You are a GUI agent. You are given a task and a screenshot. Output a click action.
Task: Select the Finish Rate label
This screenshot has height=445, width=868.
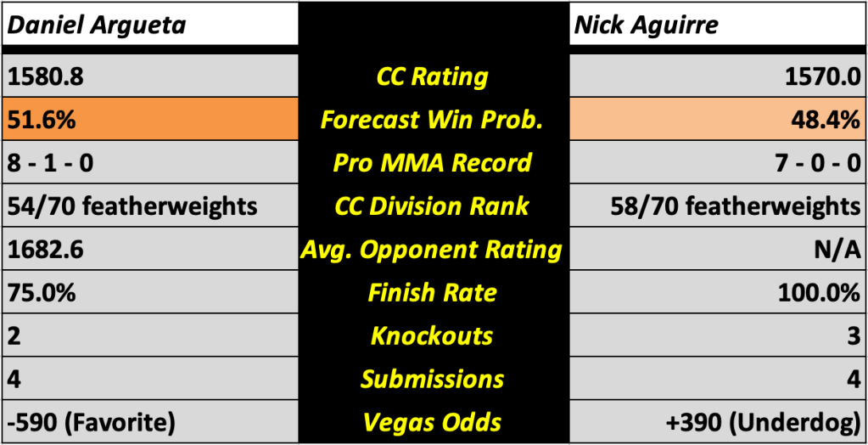pyautogui.click(x=433, y=293)
